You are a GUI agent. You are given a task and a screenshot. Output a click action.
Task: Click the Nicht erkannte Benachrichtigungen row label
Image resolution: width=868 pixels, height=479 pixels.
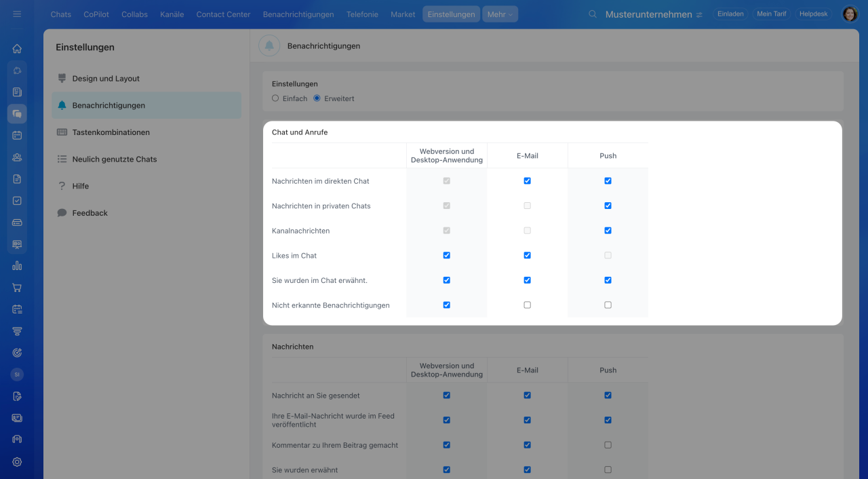(x=331, y=305)
